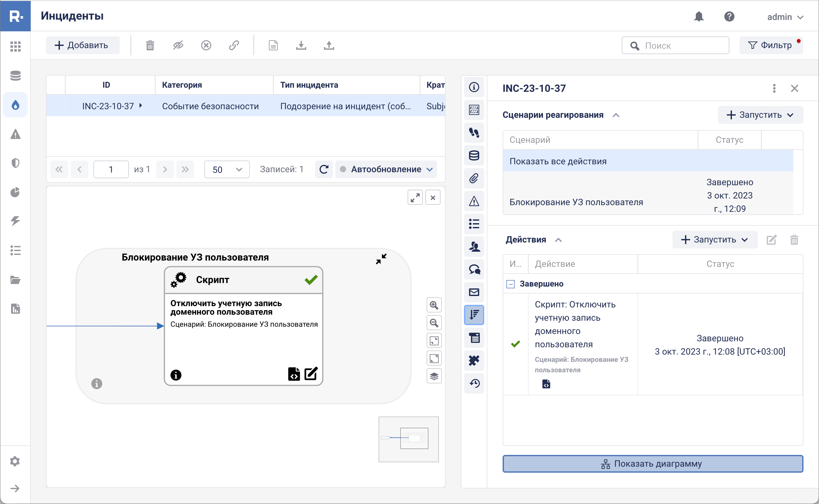819x504 pixels.
Task: Click the Показать диаграмму button
Action: coord(653,464)
